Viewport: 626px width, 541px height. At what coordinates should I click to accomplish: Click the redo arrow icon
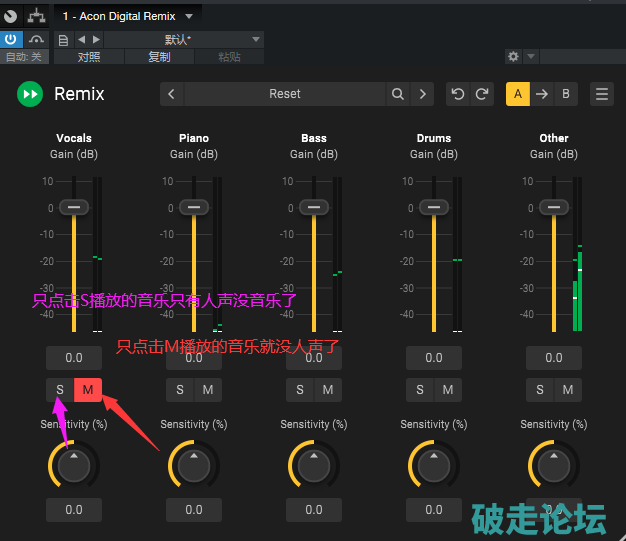click(x=482, y=94)
